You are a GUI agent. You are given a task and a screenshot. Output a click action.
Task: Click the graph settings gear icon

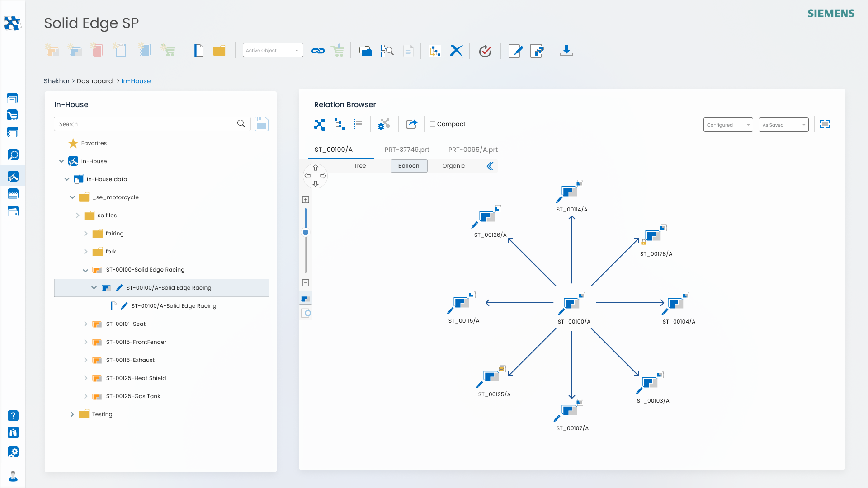(384, 124)
